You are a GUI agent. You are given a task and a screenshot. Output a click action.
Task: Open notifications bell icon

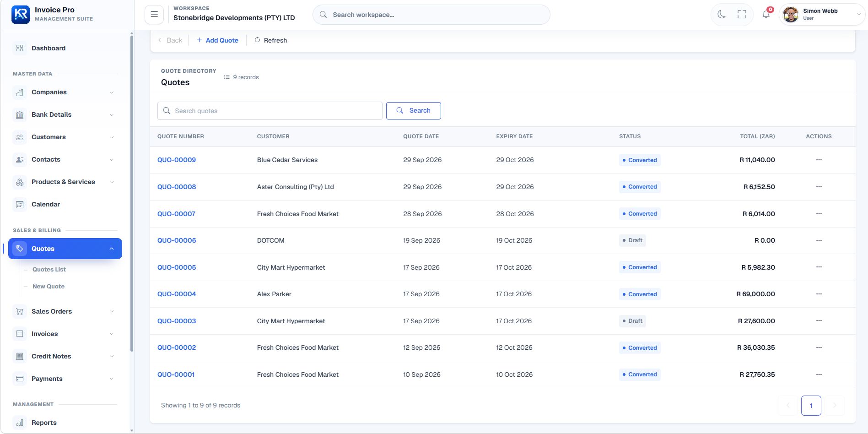(x=766, y=15)
